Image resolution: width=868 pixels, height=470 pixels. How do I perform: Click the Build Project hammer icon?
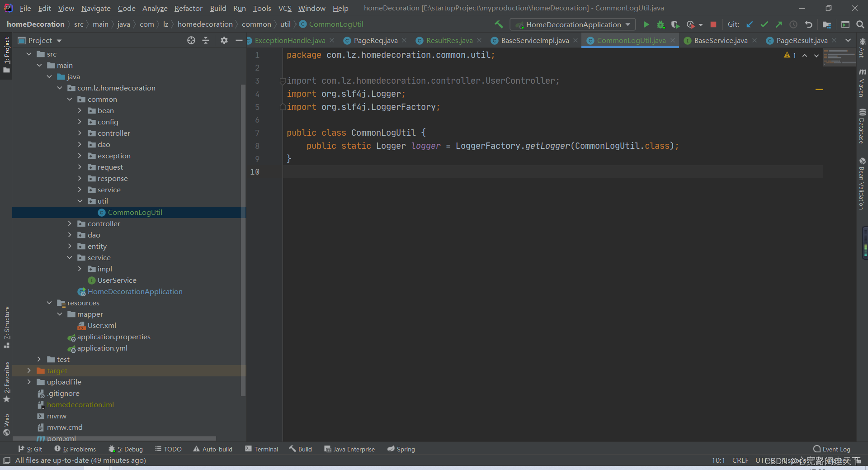[499, 24]
